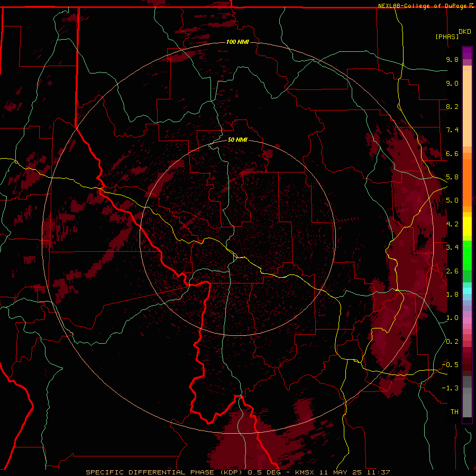Select the 1.8 value on color scale
The image size is (476, 476).
coord(452,295)
